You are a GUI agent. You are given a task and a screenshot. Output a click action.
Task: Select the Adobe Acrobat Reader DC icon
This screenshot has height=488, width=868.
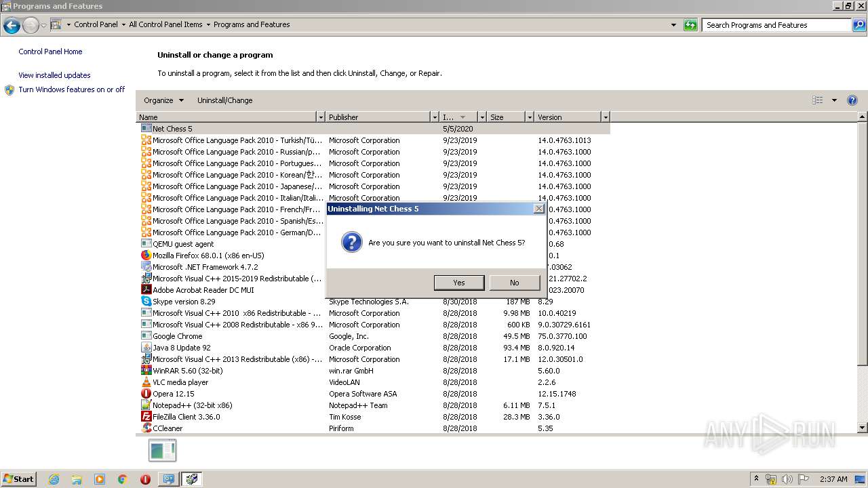coord(146,290)
